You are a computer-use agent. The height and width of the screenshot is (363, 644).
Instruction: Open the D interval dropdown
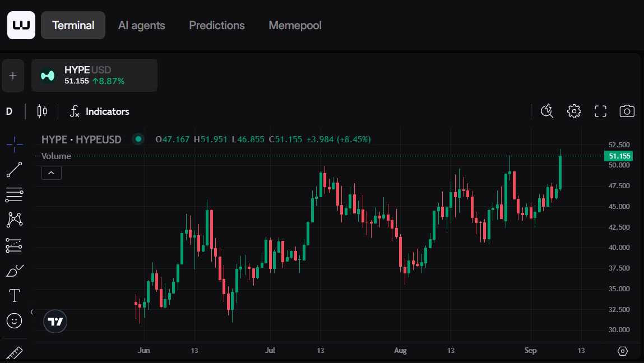pos(8,111)
